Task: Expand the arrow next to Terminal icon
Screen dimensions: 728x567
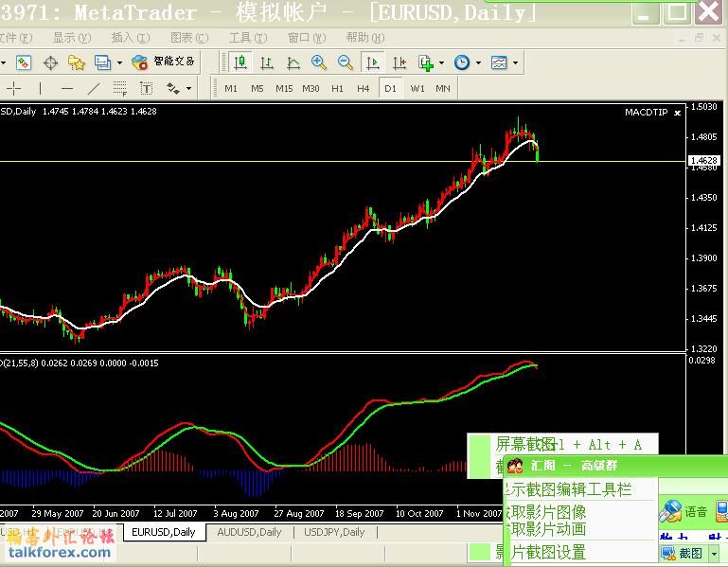Action: pos(119,62)
